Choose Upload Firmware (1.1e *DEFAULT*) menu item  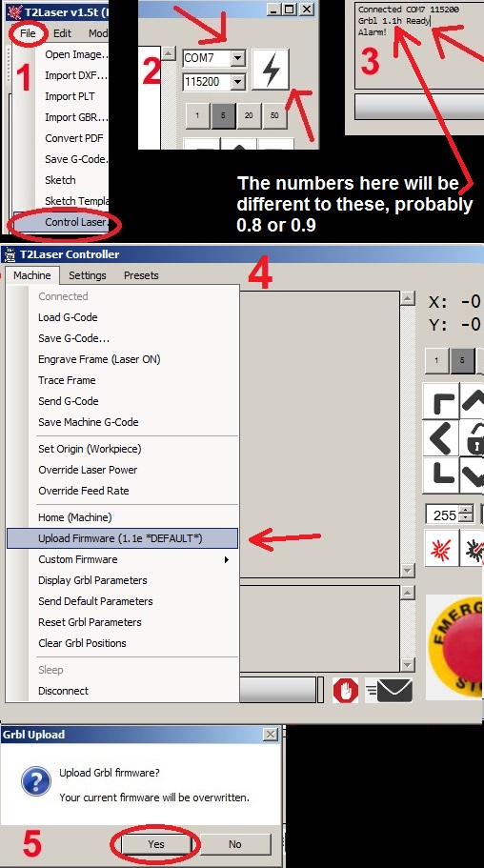pyautogui.click(x=122, y=538)
